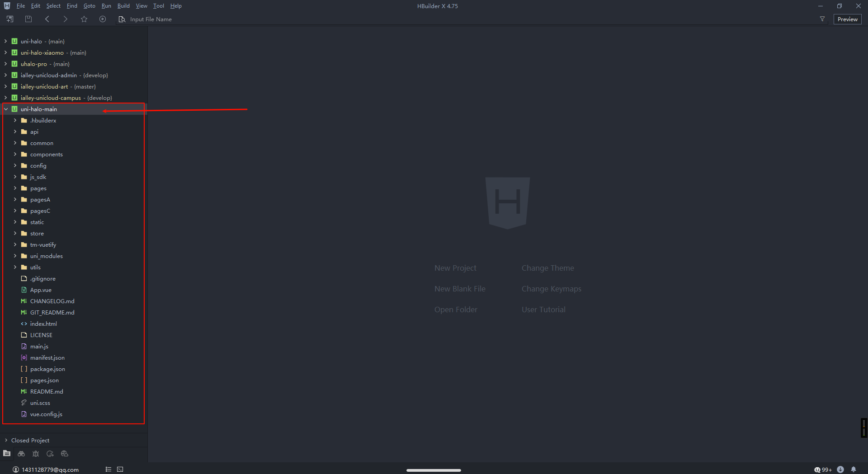
Task: Click the 1431128779@qq.com account text
Action: point(50,469)
